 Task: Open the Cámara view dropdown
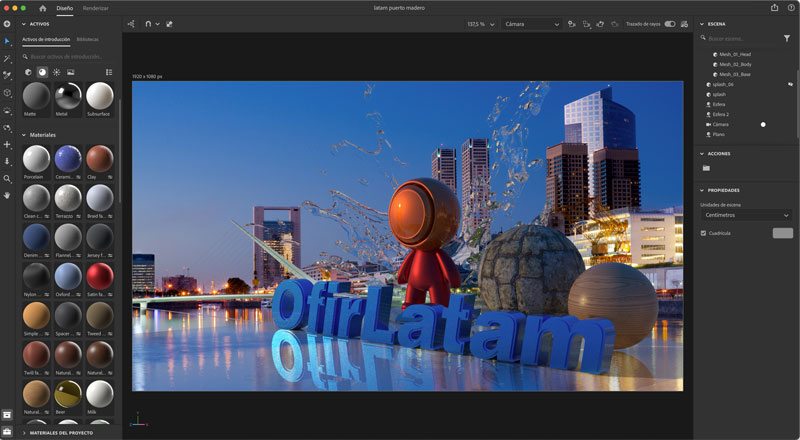(532, 24)
